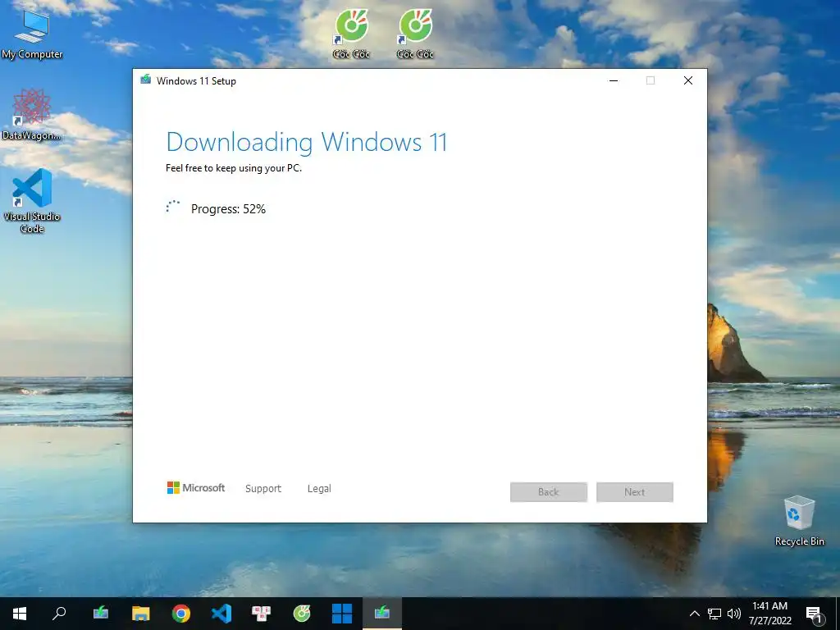Click the Windows 11 Setup window title

point(196,81)
